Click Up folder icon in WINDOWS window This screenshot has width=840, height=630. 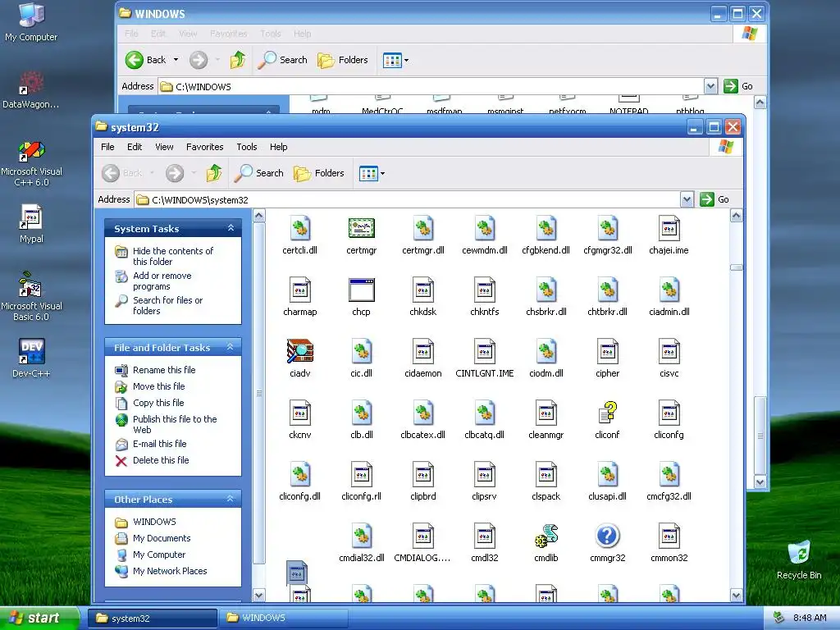pos(238,60)
